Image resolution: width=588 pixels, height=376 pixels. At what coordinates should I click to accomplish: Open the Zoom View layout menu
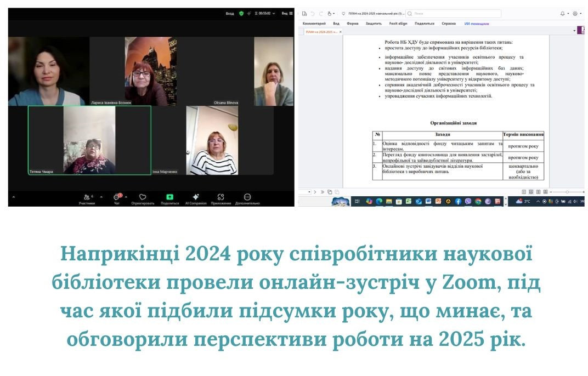[287, 14]
